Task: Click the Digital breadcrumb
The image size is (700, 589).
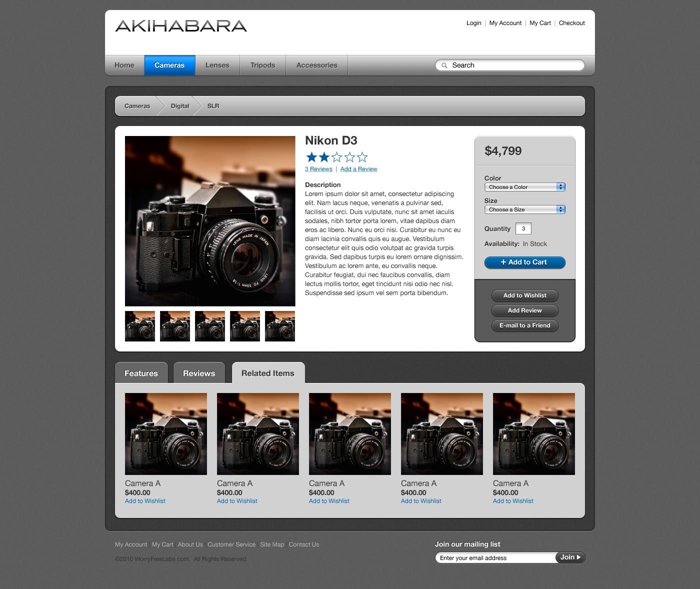Action: pos(180,106)
